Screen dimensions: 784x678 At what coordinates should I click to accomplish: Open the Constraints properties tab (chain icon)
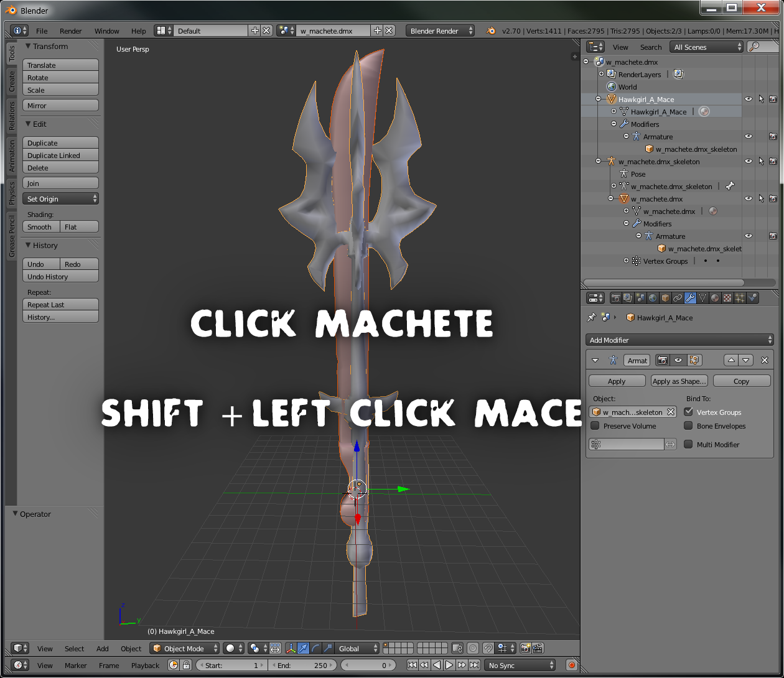point(678,298)
